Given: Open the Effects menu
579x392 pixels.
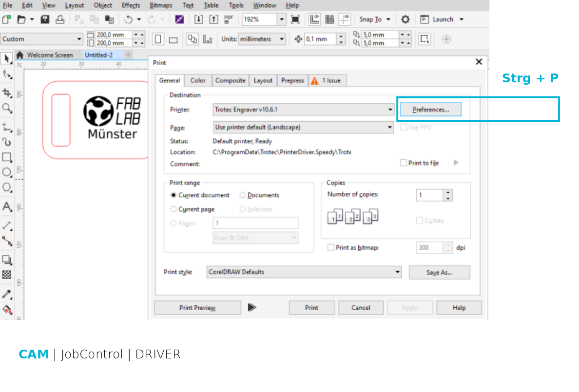Looking at the screenshot, I should pyautogui.click(x=131, y=5).
